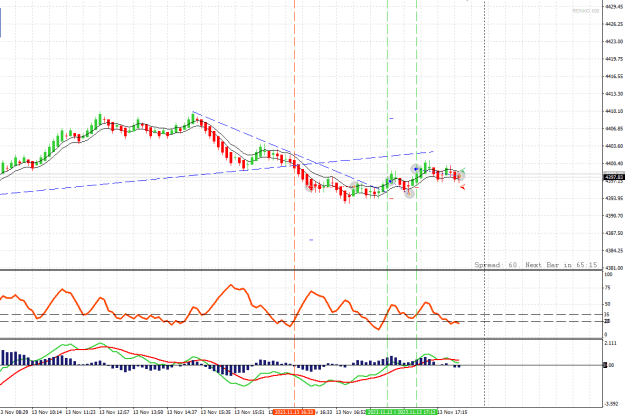Viewport: 625px width, 415px height.
Task: Click the green arrow marker above last candle
Action: pos(463,170)
